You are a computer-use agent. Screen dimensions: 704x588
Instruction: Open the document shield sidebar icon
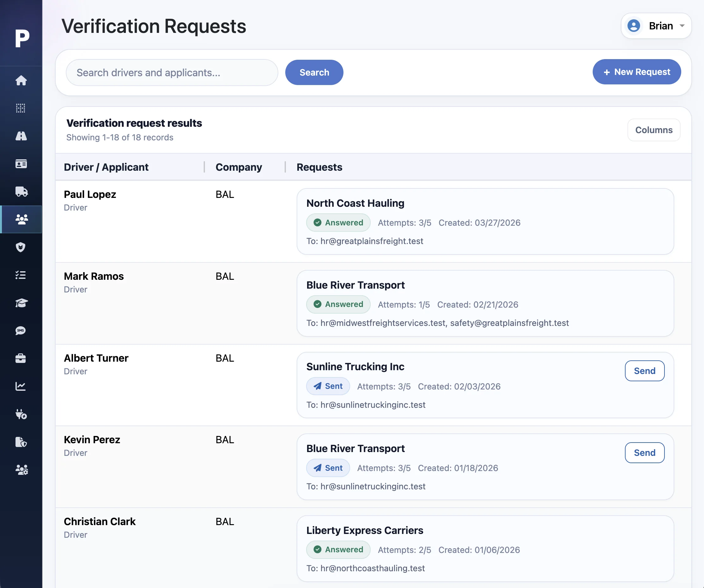pyautogui.click(x=21, y=442)
